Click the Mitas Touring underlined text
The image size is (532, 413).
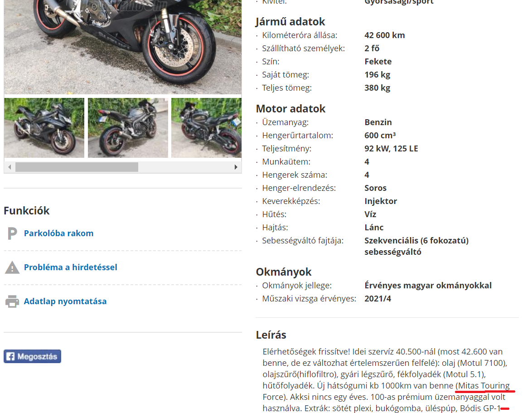click(x=484, y=386)
